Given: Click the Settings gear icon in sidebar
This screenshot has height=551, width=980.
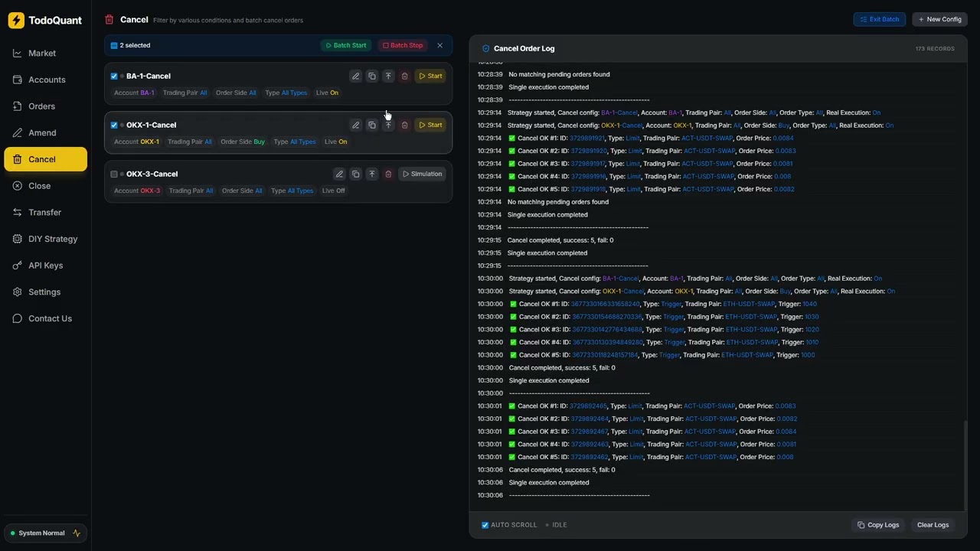Looking at the screenshot, I should click(x=18, y=292).
